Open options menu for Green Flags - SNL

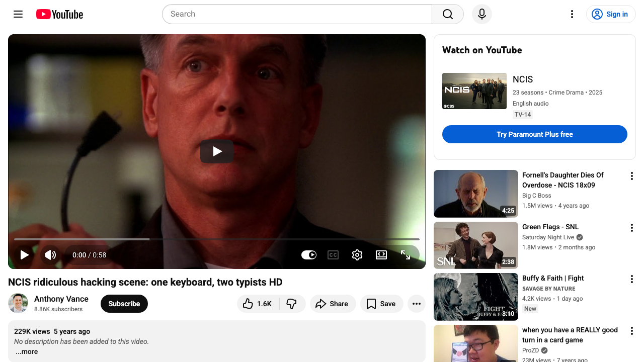click(x=632, y=228)
